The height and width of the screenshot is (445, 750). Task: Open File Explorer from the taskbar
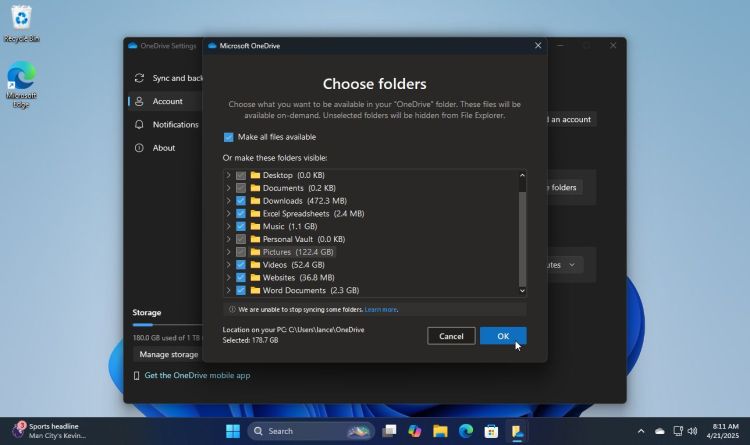point(440,431)
